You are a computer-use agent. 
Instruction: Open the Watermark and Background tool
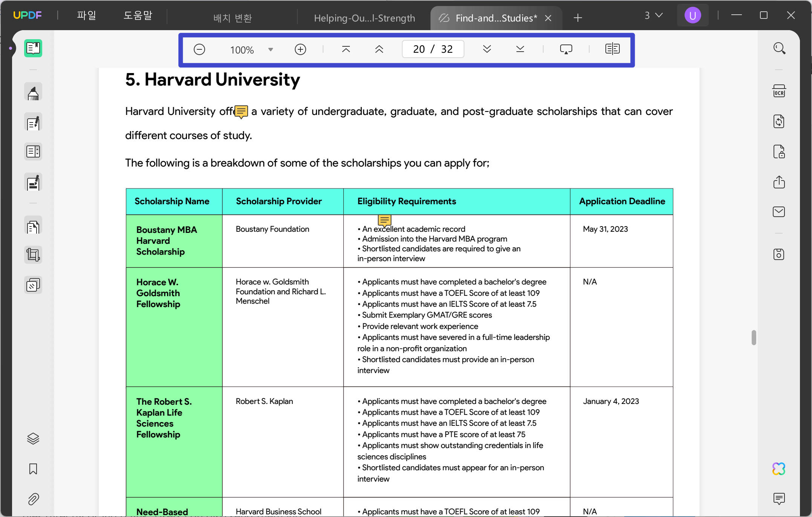pos(33,285)
